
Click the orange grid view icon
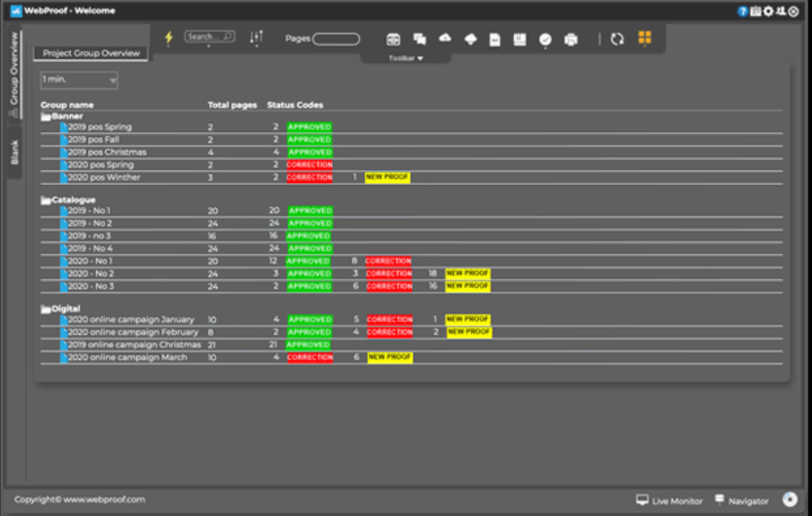click(x=645, y=38)
